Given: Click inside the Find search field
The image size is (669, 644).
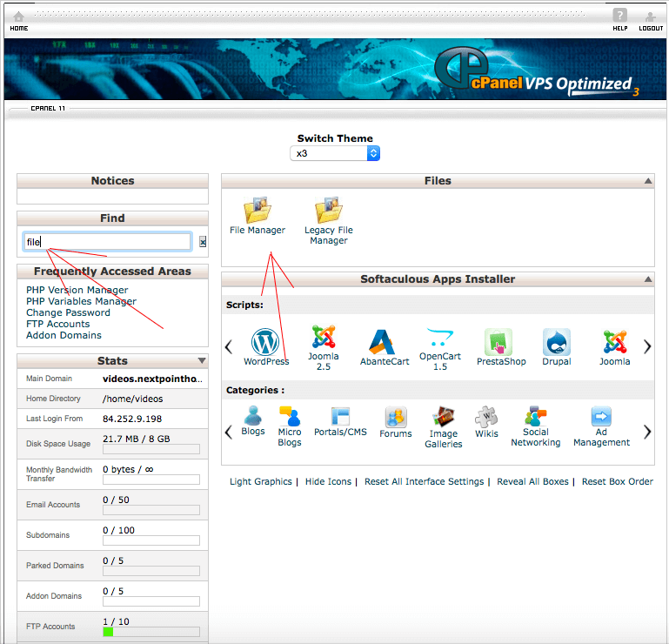Looking at the screenshot, I should click(107, 242).
